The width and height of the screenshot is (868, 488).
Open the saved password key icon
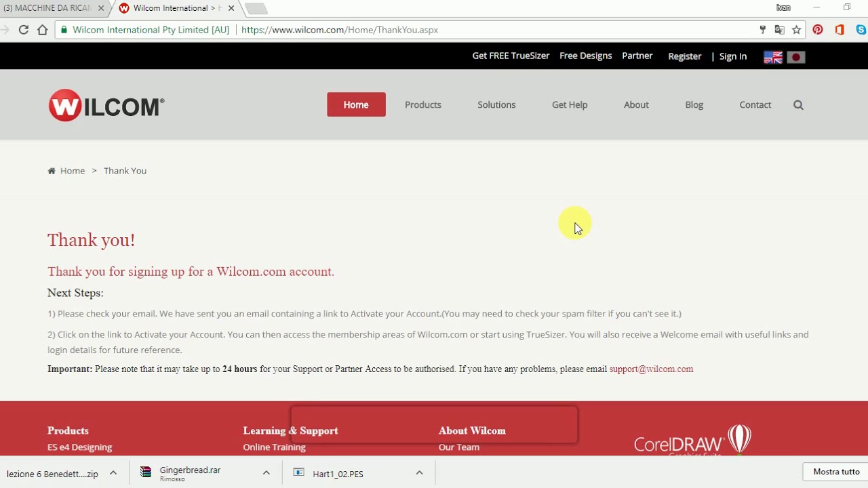763,30
